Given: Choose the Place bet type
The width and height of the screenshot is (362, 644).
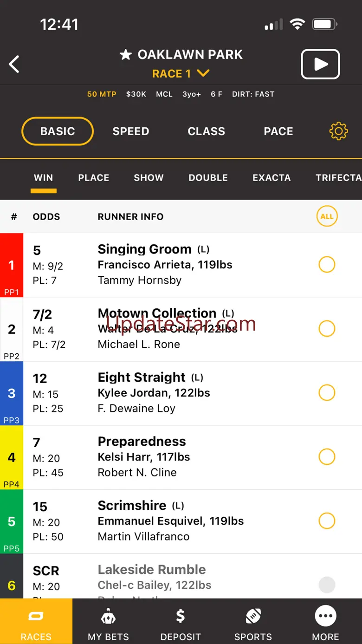Looking at the screenshot, I should tap(94, 178).
